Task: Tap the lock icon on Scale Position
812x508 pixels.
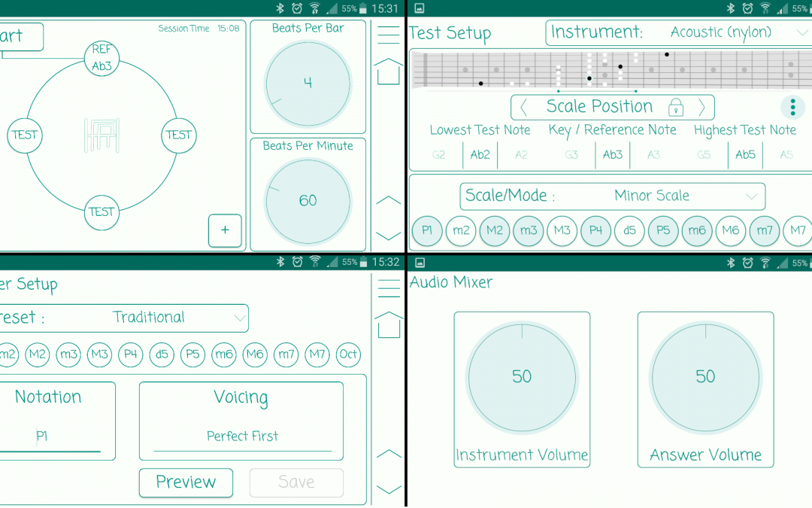Action: tap(676, 106)
